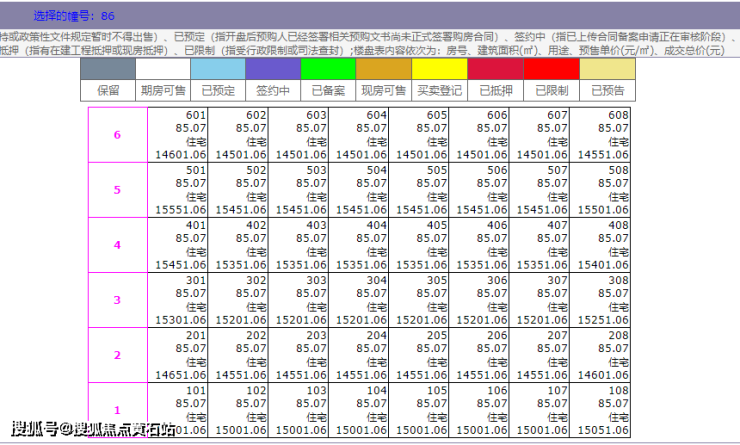Open room 303 cell
This screenshot has width=740, height=445.
coord(298,300)
